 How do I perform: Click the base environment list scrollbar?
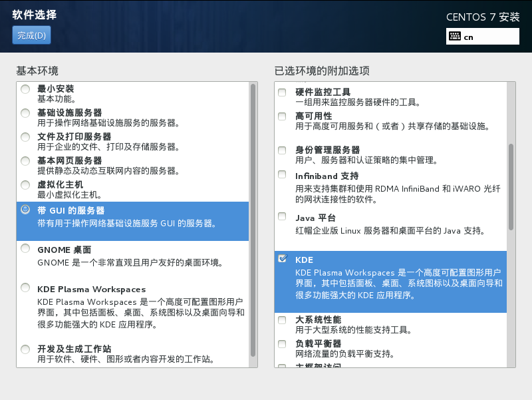(x=253, y=220)
